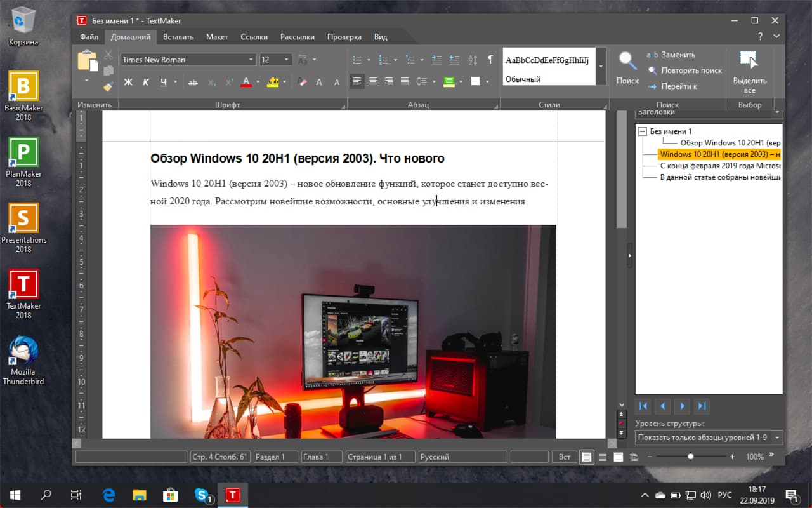Apply red font color

point(246,82)
